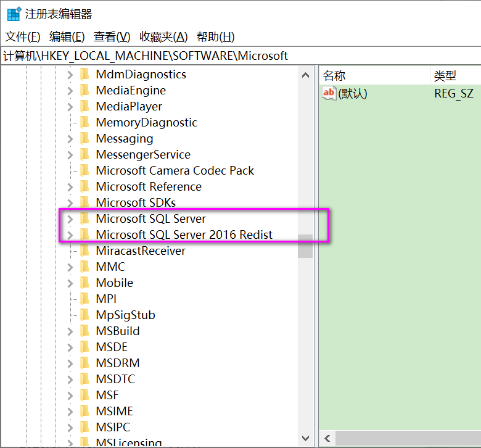Viewport: 481px width, 448px height.
Task: Select the (默认) value name
Action: point(353,93)
